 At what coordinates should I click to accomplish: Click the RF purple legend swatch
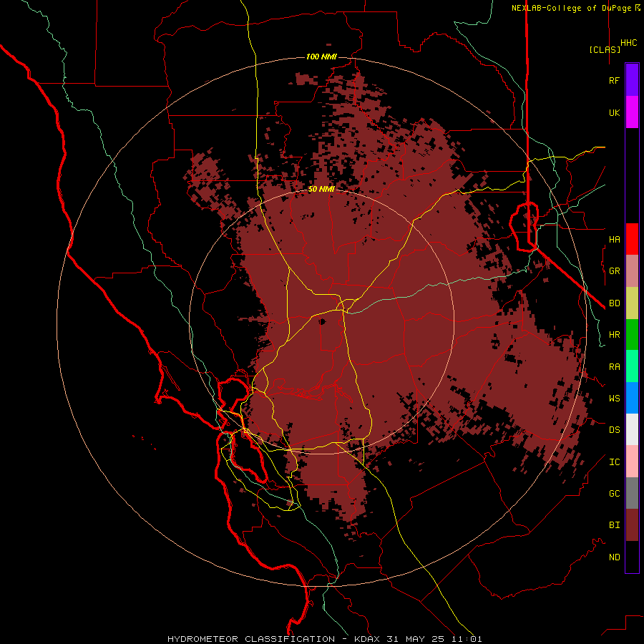pyautogui.click(x=632, y=80)
